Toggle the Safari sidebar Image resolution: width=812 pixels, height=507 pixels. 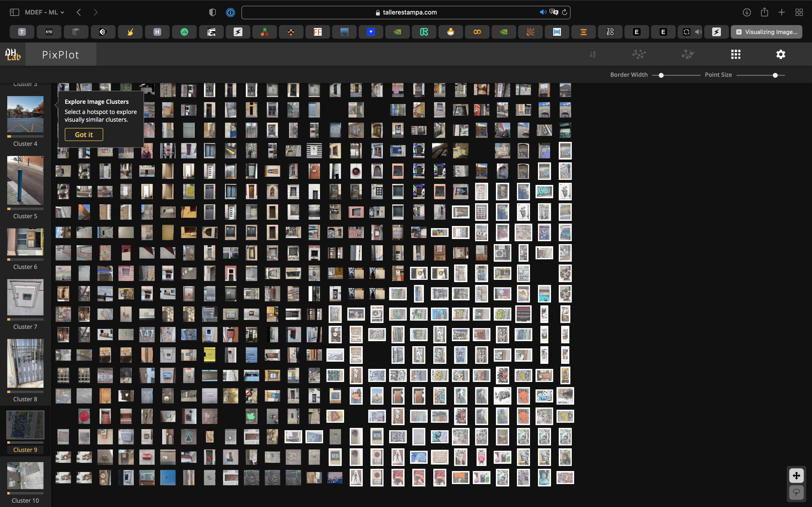click(14, 12)
